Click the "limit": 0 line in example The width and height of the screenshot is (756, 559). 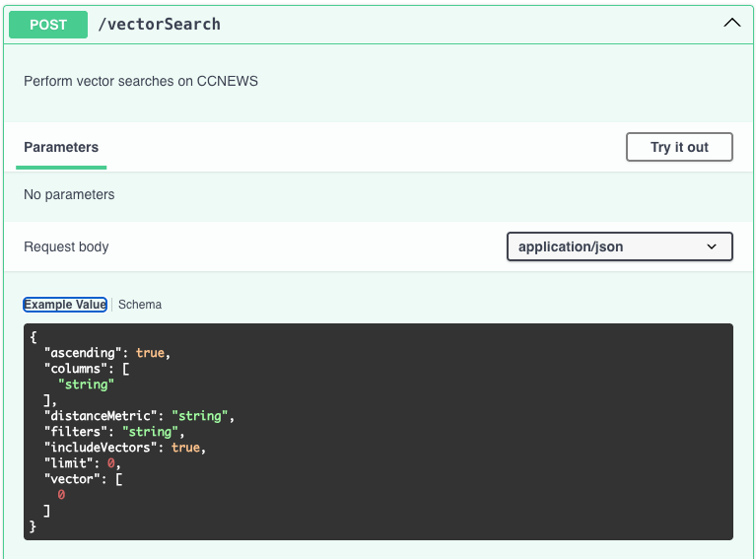click(x=82, y=463)
